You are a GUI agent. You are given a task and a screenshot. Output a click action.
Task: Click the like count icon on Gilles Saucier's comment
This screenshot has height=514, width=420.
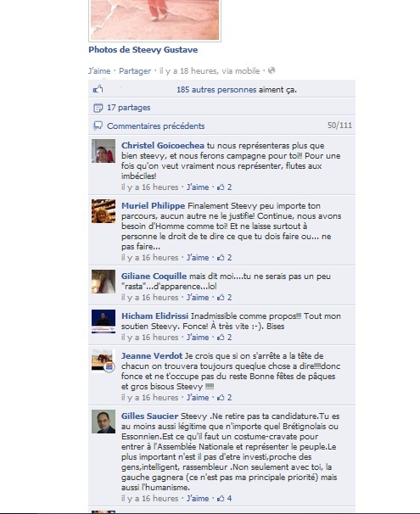[221, 498]
